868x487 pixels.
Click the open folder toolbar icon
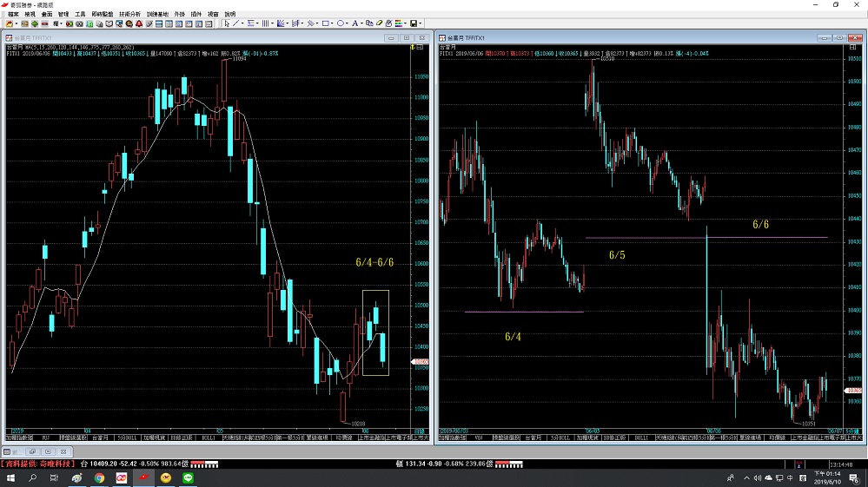coord(9,23)
